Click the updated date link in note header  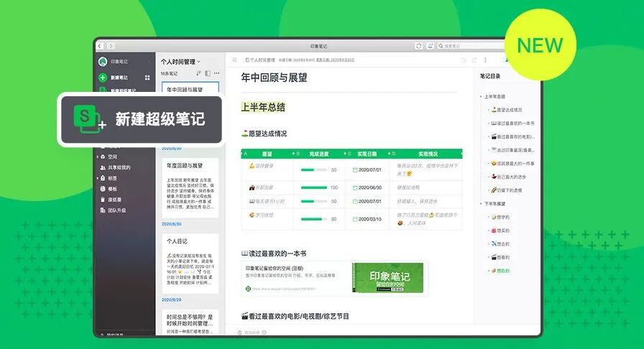tap(335, 60)
